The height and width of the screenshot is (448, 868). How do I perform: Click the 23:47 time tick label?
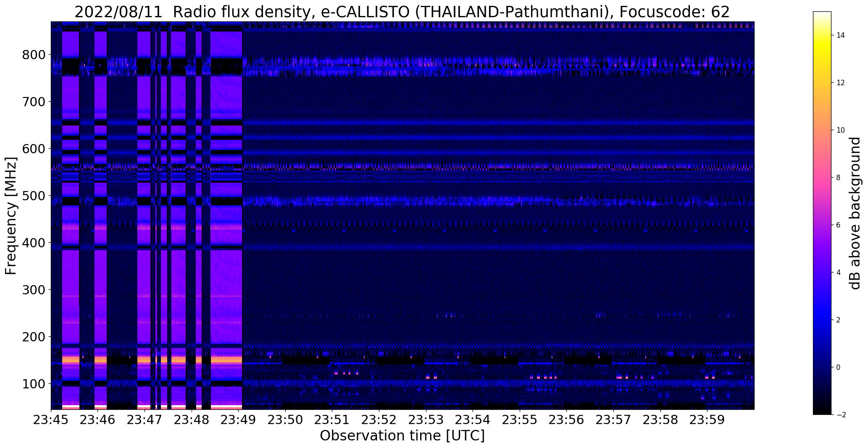145,420
